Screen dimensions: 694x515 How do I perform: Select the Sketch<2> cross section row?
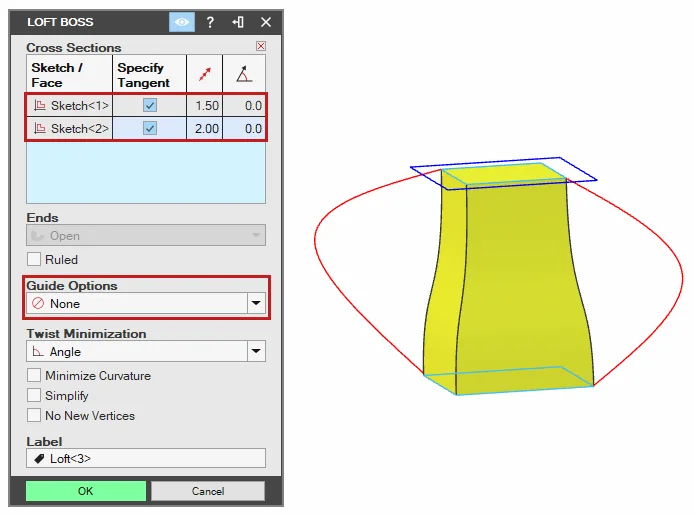tap(146, 128)
